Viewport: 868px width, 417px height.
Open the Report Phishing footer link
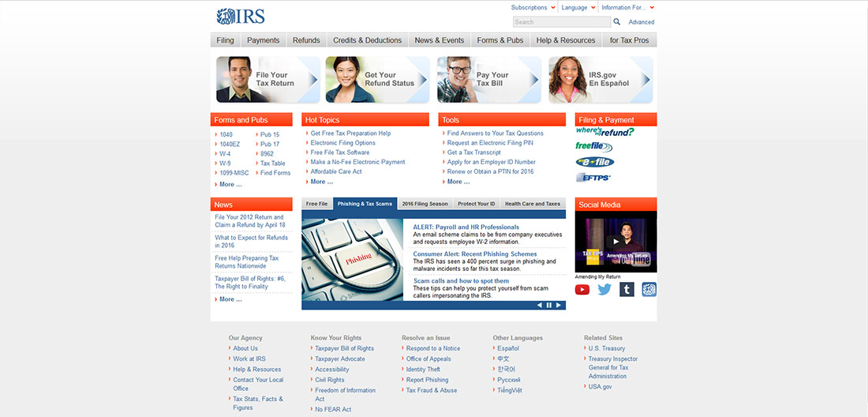(x=428, y=380)
